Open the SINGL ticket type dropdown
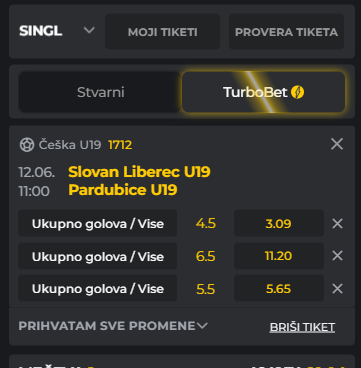Viewport: 361px width, 368px height. click(x=57, y=31)
